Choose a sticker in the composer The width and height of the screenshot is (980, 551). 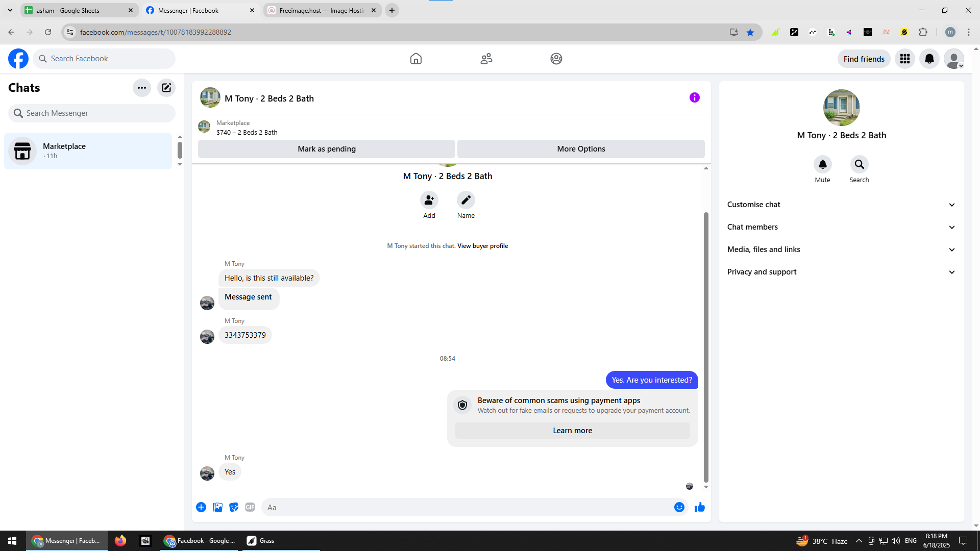[x=234, y=507]
